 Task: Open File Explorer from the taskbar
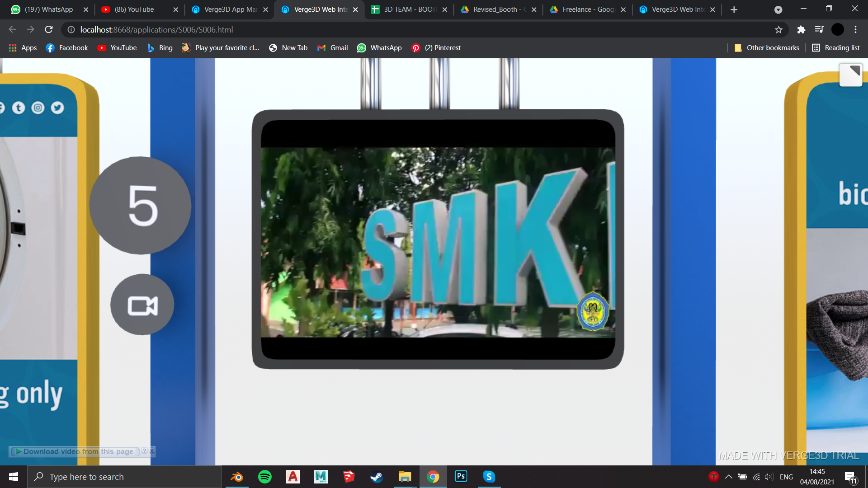tap(405, 477)
